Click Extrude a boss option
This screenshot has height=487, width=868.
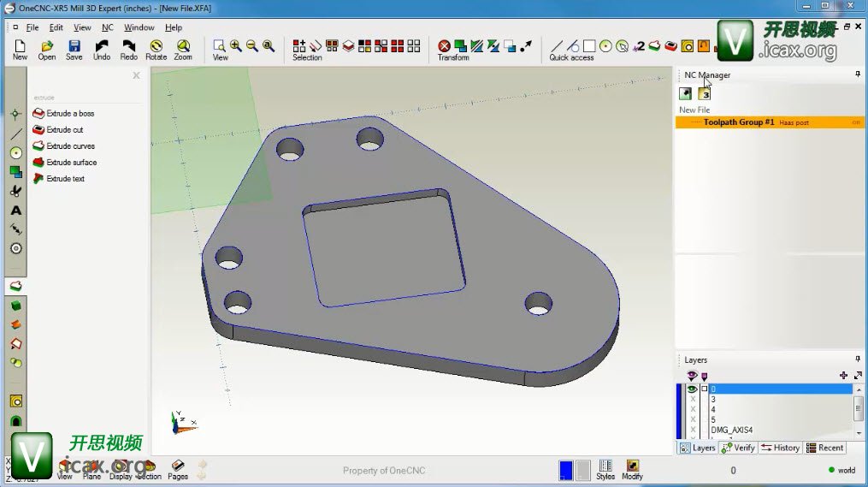pyautogui.click(x=69, y=114)
